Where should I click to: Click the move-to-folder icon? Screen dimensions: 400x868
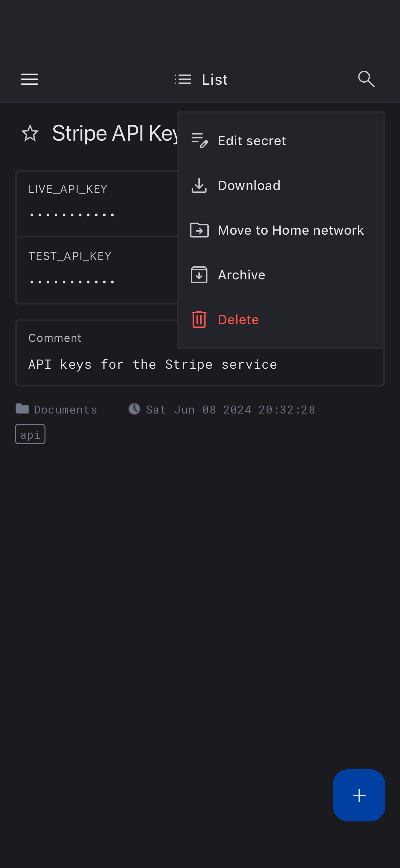click(x=199, y=230)
